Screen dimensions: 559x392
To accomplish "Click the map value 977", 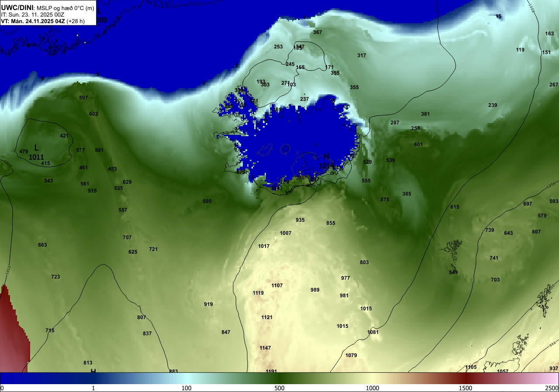I will [345, 278].
